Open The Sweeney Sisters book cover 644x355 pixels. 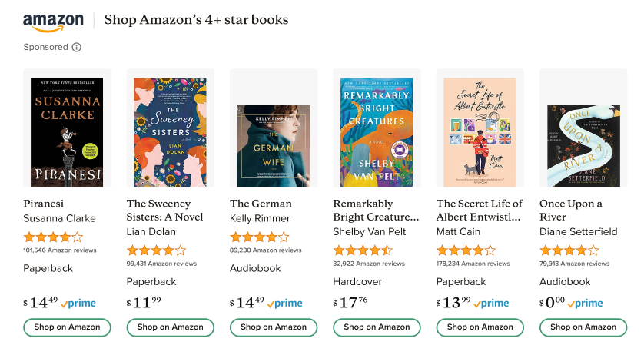[x=170, y=132]
